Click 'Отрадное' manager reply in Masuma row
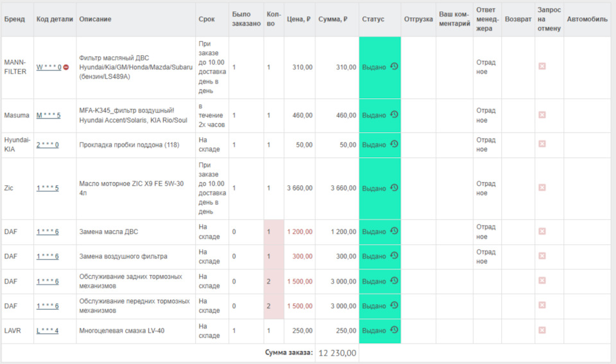616x364 pixels. tap(486, 115)
